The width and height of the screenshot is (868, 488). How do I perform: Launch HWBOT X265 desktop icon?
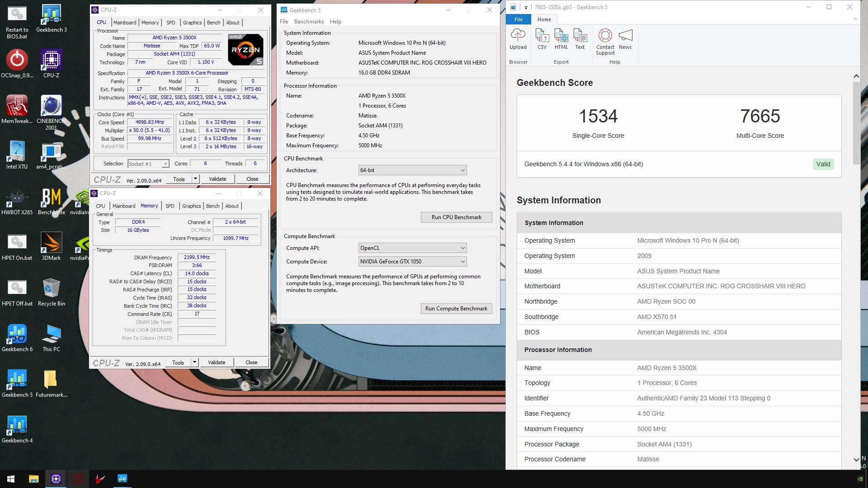(x=17, y=201)
